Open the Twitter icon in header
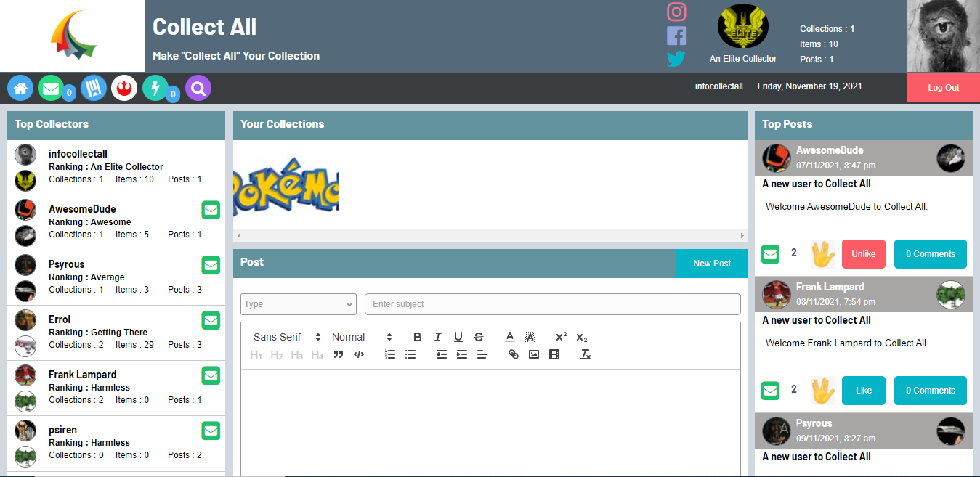Image resolution: width=980 pixels, height=477 pixels. pyautogui.click(x=676, y=59)
